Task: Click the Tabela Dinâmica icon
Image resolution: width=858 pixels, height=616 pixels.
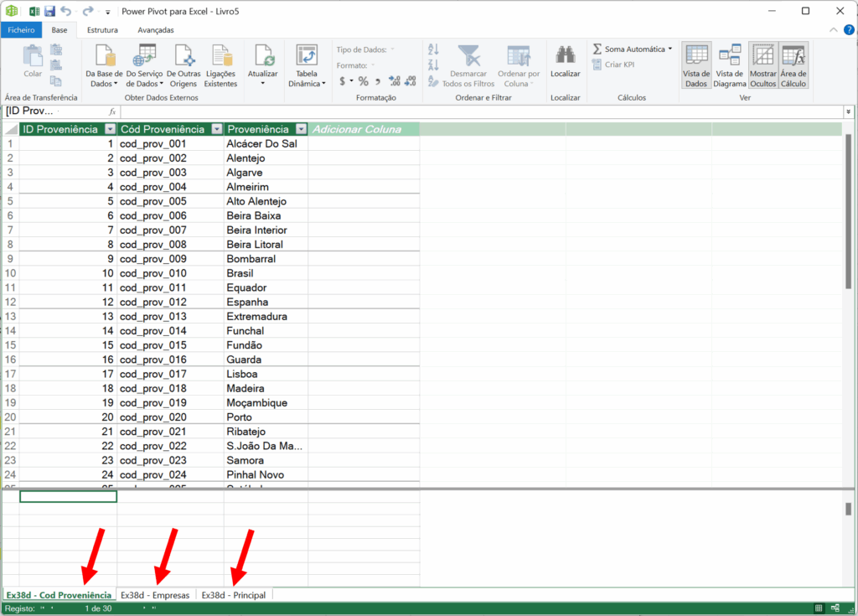Action: click(307, 57)
